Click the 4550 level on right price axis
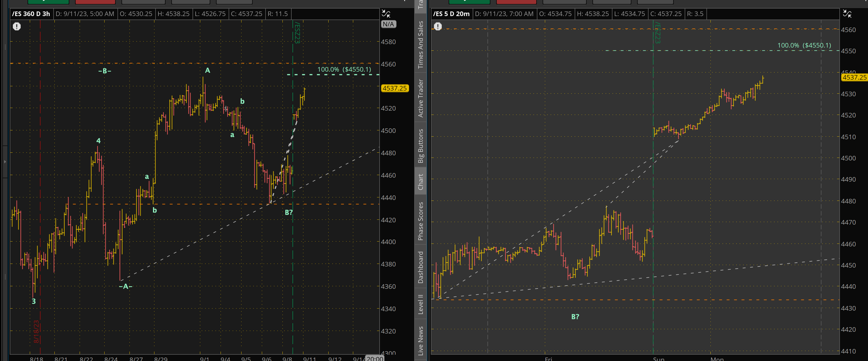 point(849,51)
